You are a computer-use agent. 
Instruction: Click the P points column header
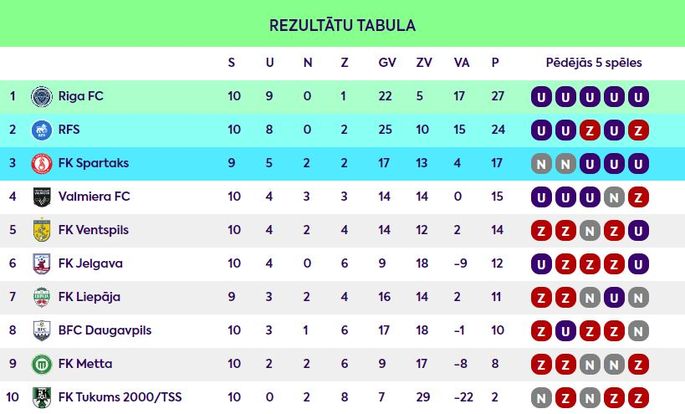[x=495, y=62]
